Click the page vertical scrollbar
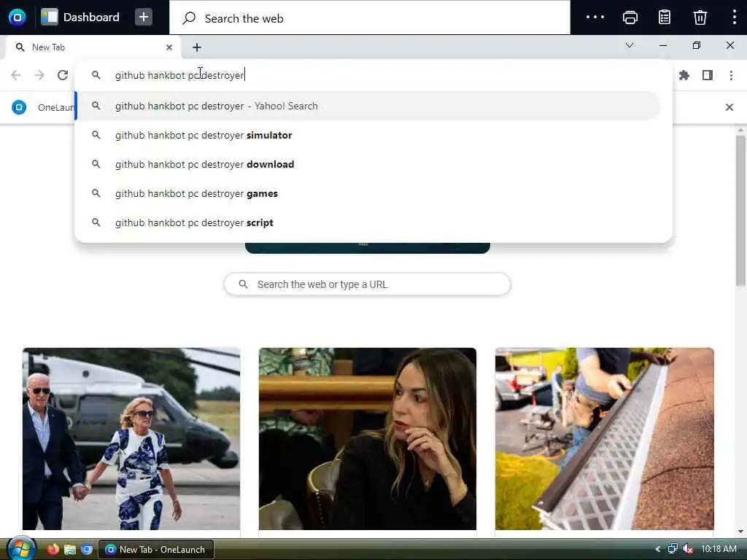Screen dimensions: 747x560 (x=740, y=211)
